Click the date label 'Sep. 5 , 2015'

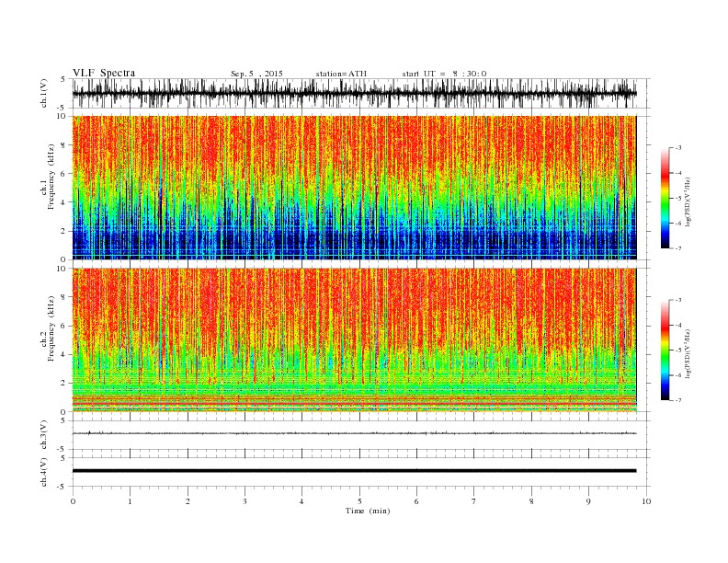tap(256, 74)
